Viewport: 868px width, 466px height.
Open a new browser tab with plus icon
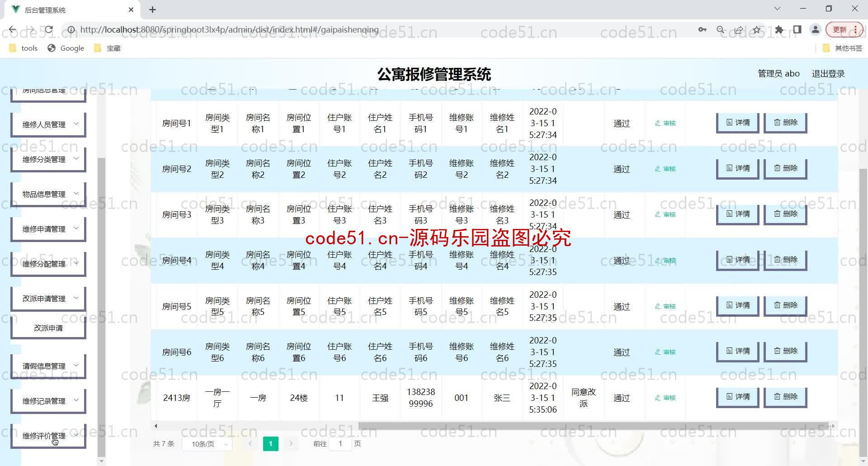[x=152, y=10]
